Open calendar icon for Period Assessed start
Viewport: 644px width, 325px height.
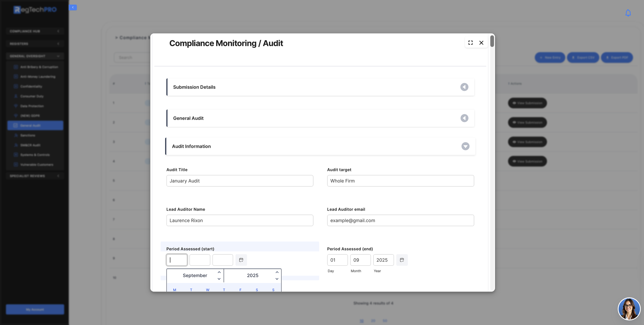(241, 260)
